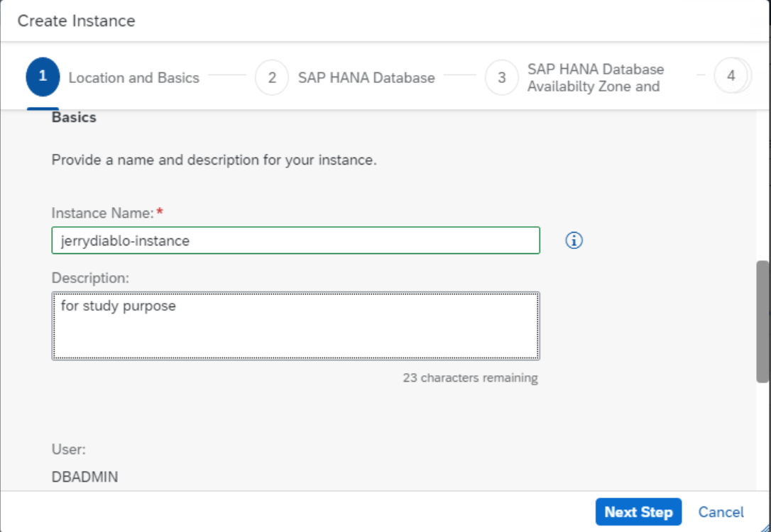Select the SAP HANA Database Availability Zone step
This screenshot has height=532, width=771.
[595, 78]
